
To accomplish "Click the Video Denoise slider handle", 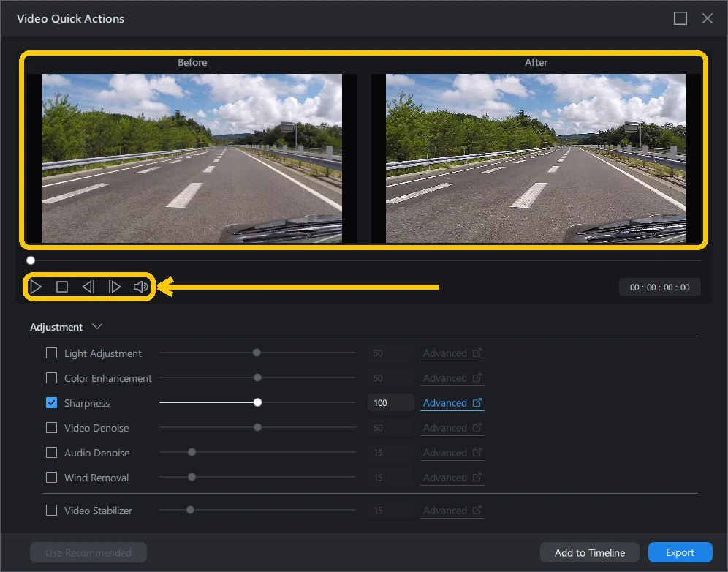I will pos(258,427).
